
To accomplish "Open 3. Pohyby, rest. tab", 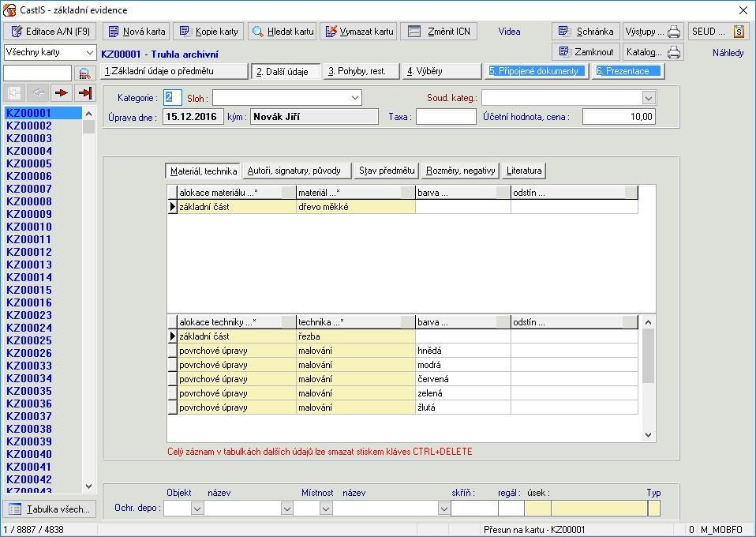I will pyautogui.click(x=361, y=71).
